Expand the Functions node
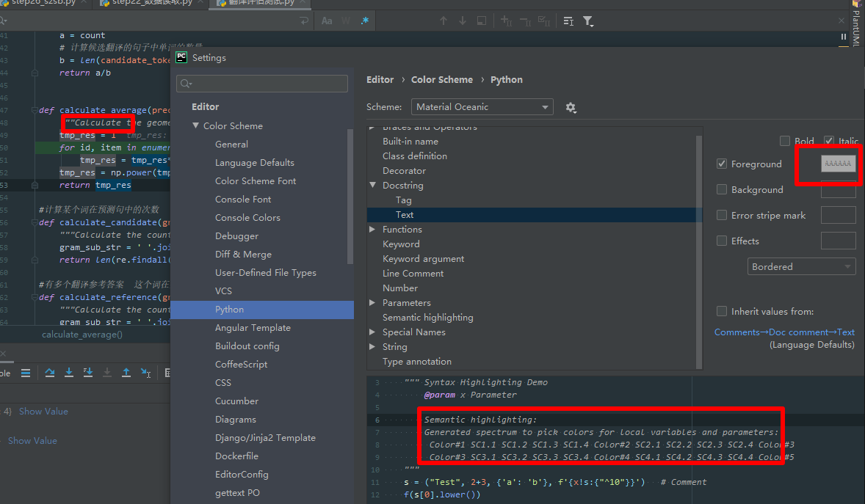 click(372, 230)
